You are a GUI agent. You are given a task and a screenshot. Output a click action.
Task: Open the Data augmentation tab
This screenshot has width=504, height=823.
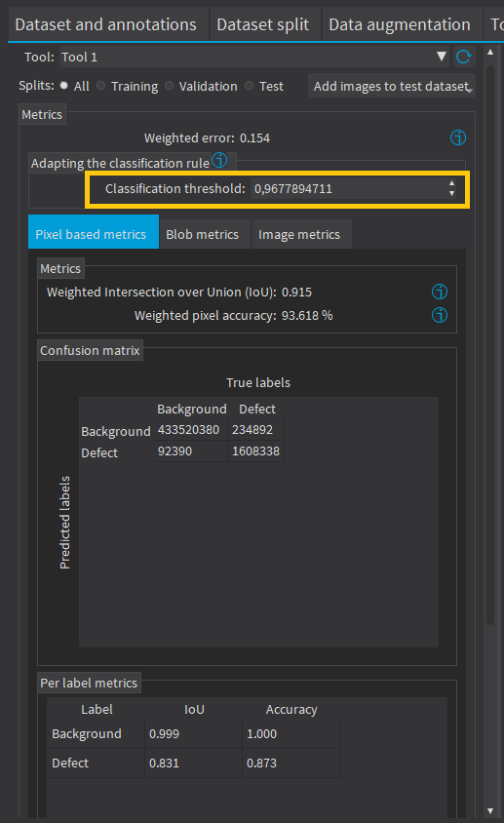pos(400,24)
